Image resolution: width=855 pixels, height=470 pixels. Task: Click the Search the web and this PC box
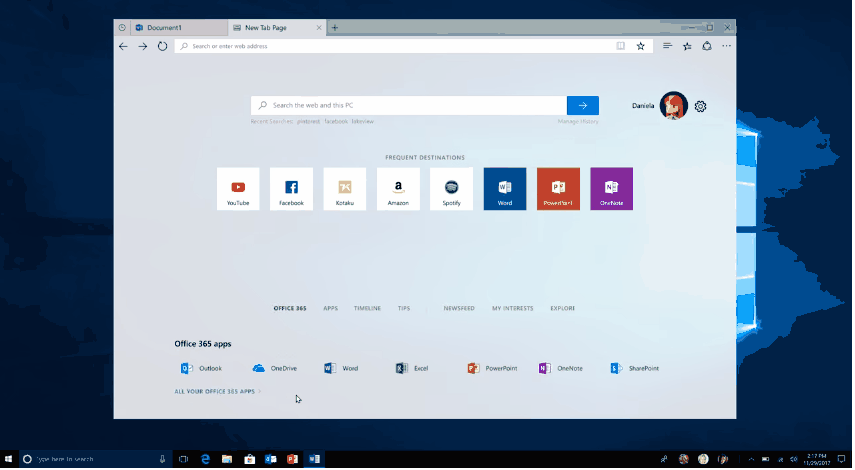(x=409, y=106)
